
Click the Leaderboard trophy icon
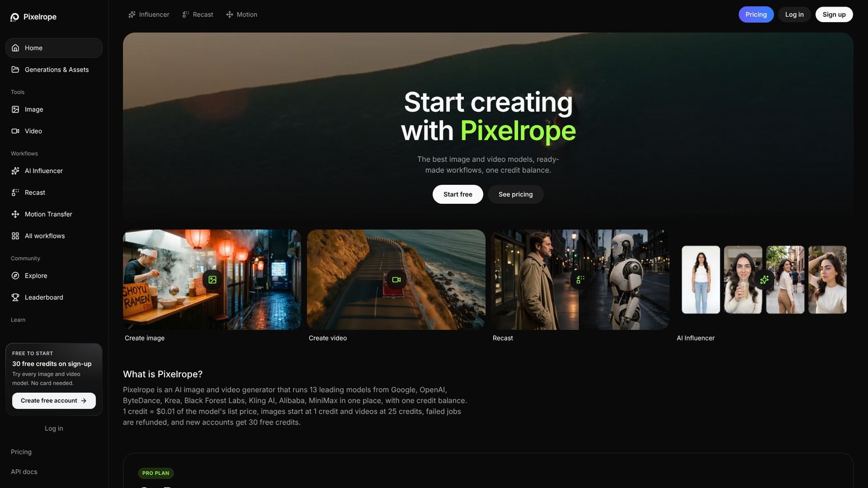(x=15, y=297)
